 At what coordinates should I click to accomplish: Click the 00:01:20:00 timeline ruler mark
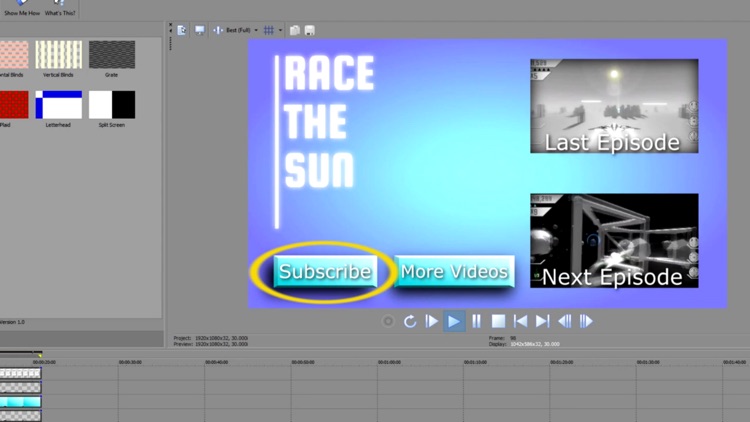[x=562, y=362]
